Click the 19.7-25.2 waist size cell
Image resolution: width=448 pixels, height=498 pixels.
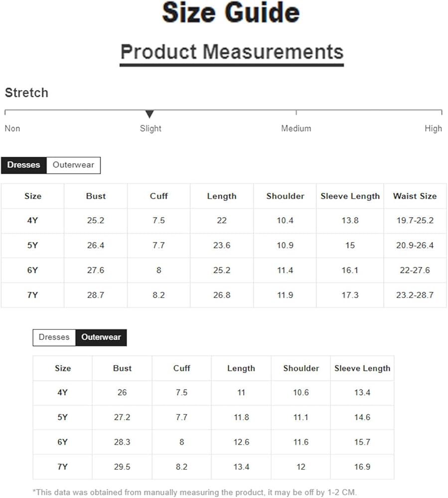415,221
